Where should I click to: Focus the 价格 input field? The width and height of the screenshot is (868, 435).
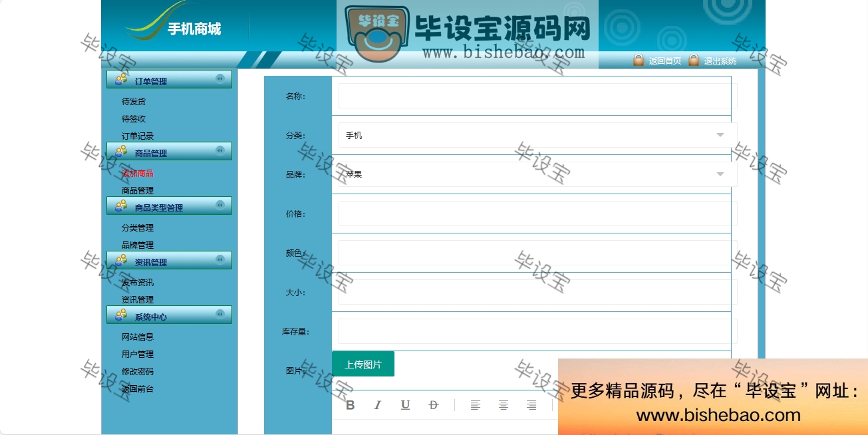[x=537, y=214]
